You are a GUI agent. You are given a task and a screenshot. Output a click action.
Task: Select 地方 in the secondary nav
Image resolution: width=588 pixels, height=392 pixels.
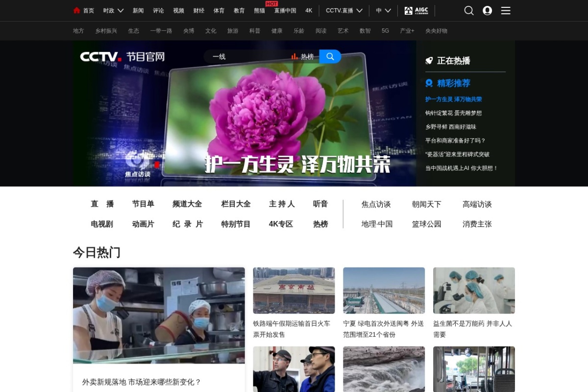tap(78, 30)
